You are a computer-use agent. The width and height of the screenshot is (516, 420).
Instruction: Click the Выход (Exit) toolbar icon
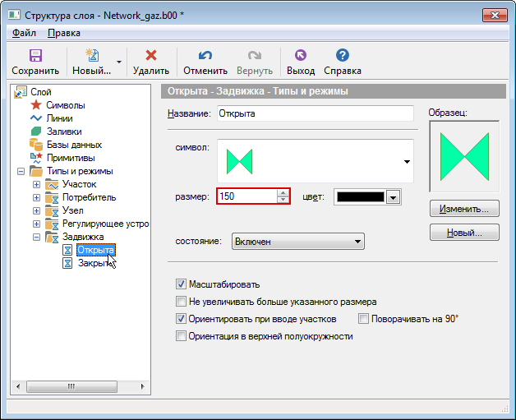(x=300, y=56)
